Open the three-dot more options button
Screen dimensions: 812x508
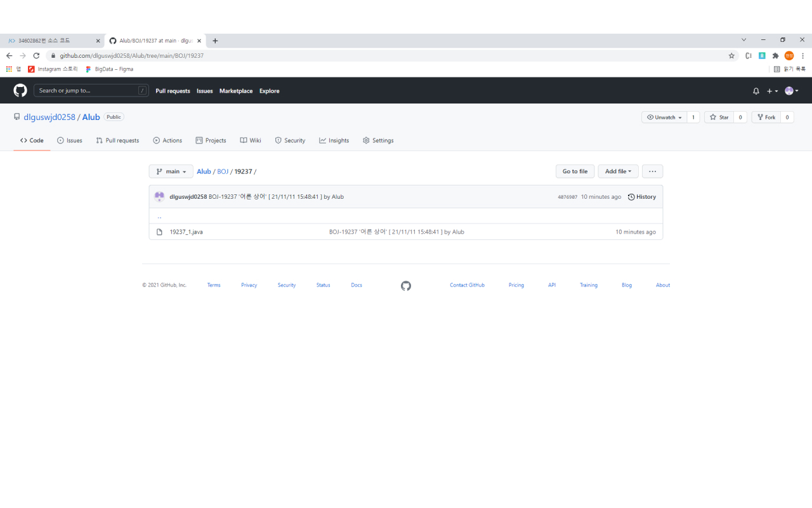pyautogui.click(x=652, y=171)
